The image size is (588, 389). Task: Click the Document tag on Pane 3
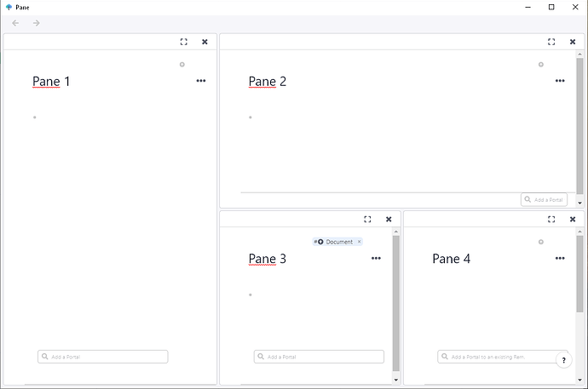pyautogui.click(x=337, y=242)
